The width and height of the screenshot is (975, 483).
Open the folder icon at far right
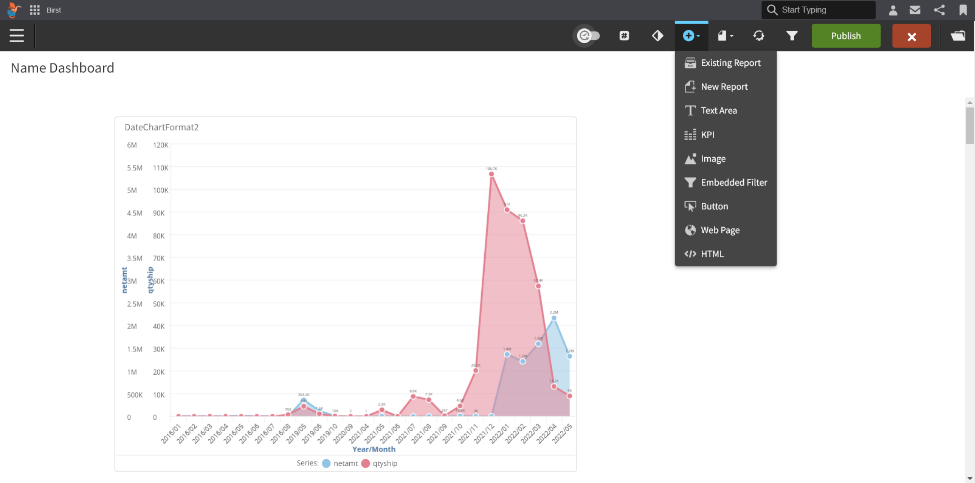point(958,36)
